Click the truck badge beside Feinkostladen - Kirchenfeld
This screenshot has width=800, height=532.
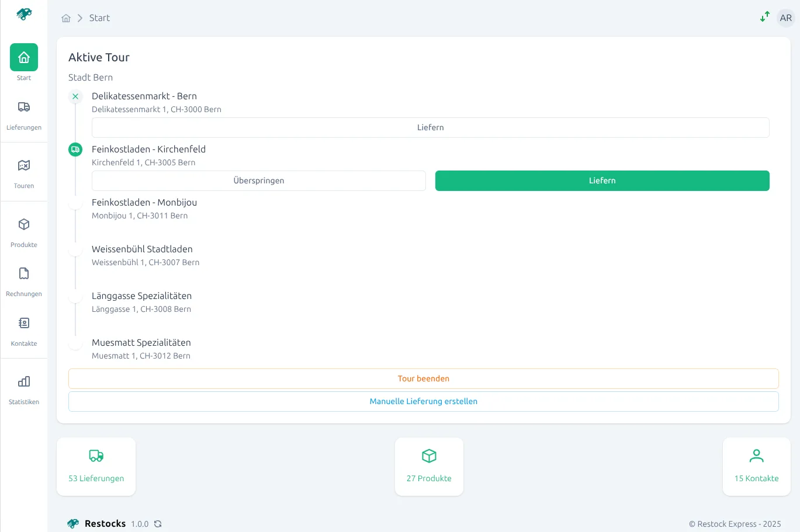click(75, 149)
